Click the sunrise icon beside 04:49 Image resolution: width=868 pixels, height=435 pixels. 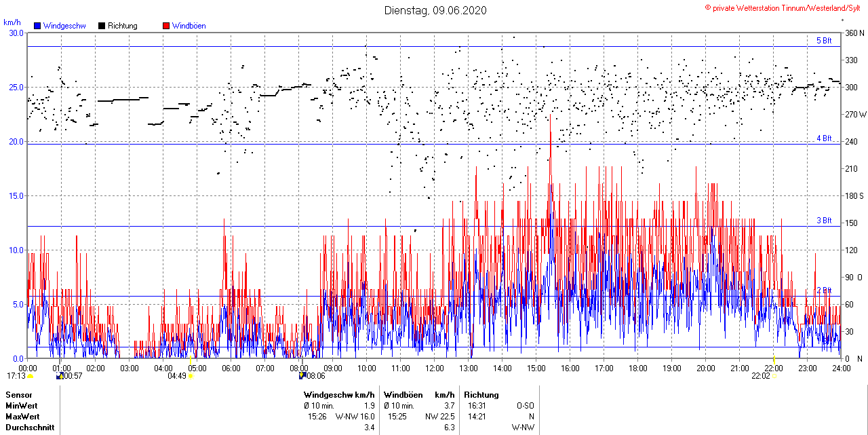191,375
